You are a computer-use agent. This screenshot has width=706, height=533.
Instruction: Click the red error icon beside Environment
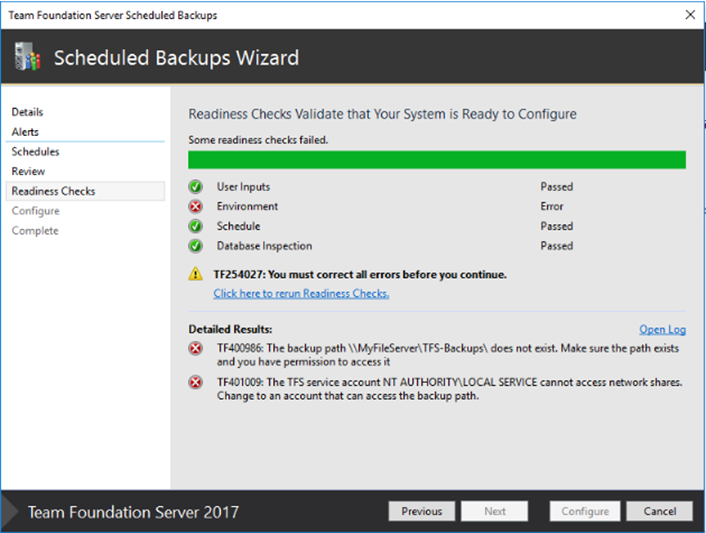pos(196,207)
